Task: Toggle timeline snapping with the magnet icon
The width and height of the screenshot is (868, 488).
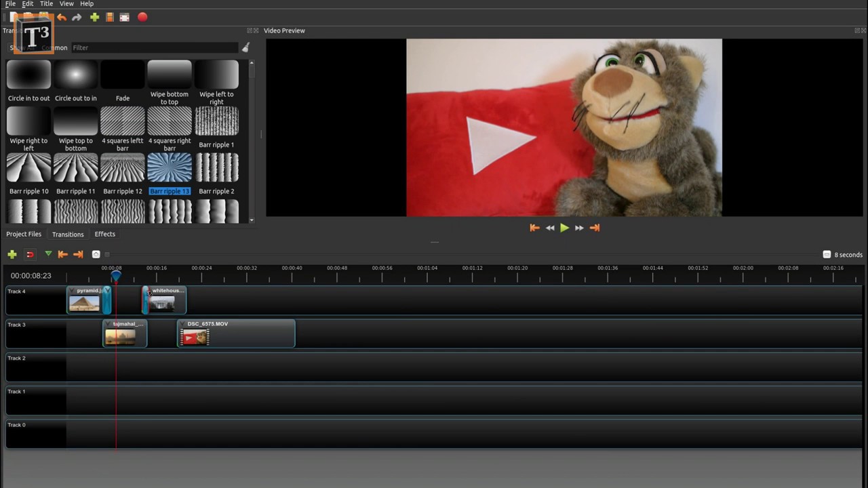Action: (30, 254)
